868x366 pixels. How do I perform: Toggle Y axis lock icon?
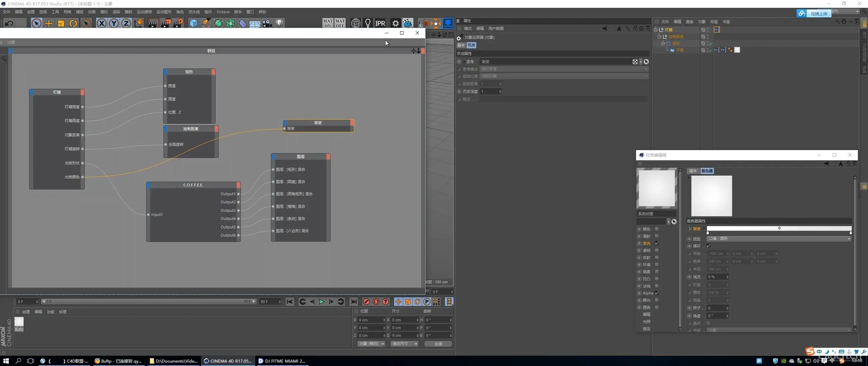[x=114, y=23]
